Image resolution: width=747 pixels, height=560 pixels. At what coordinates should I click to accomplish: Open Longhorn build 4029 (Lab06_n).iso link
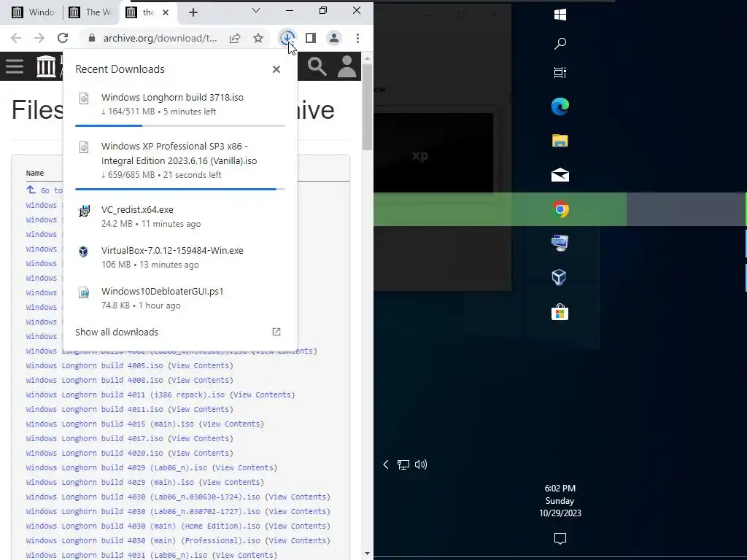click(117, 467)
